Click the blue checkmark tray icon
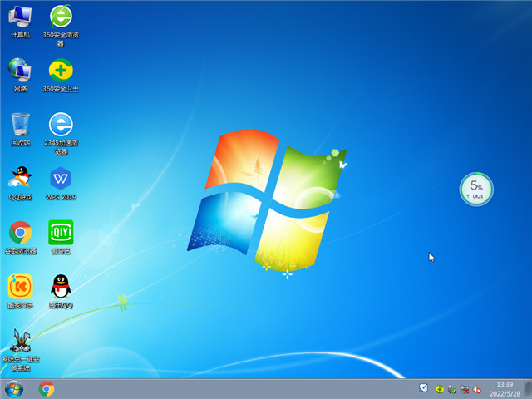 (x=423, y=388)
